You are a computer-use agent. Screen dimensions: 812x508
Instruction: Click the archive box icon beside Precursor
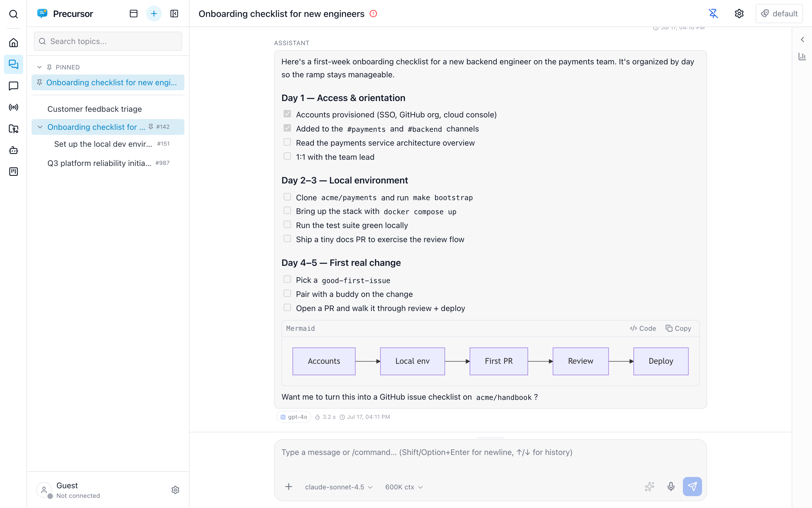(134, 14)
